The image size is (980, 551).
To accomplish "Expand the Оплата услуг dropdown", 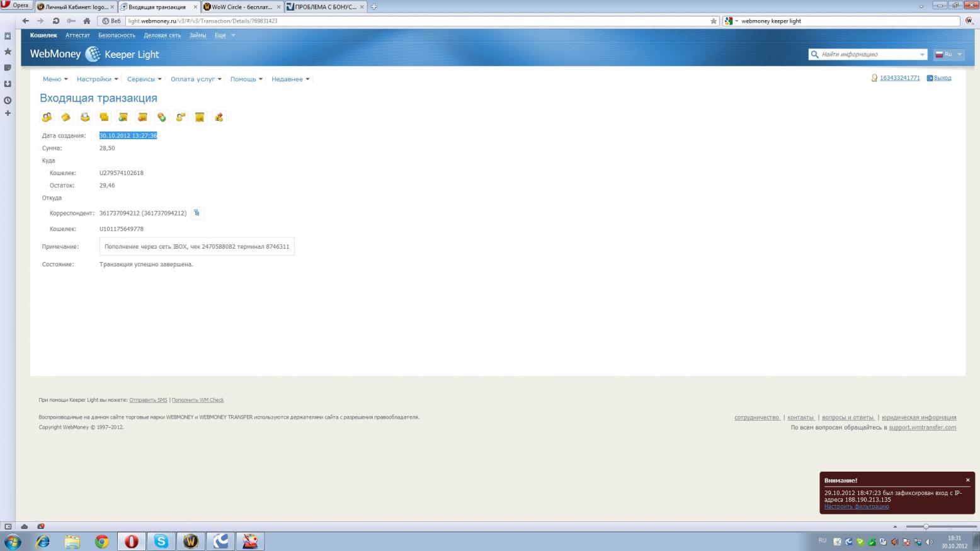I will coord(196,79).
